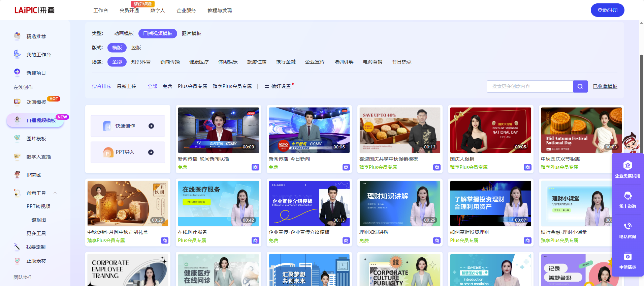
Task: Click the 搜索更多创意内容 search field
Action: [x=530, y=86]
